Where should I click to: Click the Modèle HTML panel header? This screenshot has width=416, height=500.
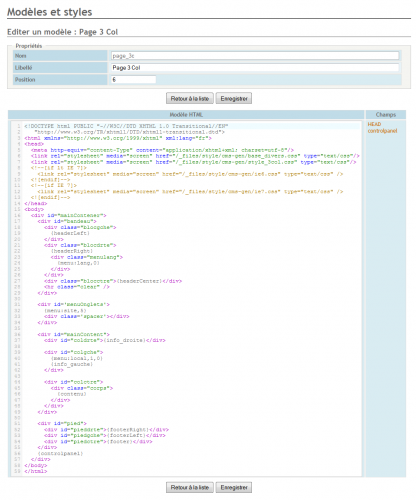click(186, 115)
